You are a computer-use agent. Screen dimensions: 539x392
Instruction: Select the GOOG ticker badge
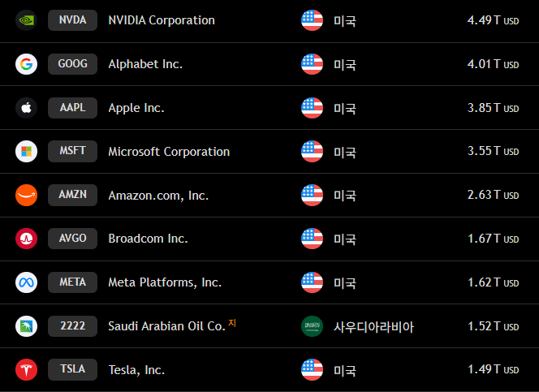73,64
